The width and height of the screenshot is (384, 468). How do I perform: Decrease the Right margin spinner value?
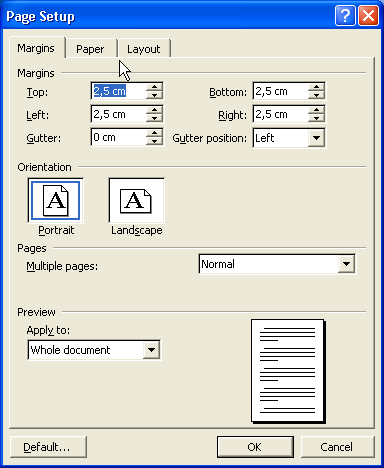(316, 118)
